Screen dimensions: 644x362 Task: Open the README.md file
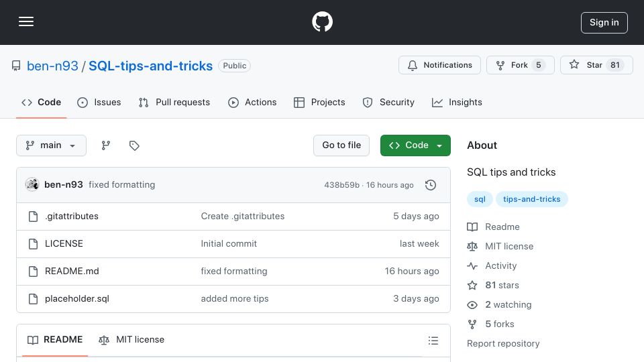pyautogui.click(x=72, y=271)
